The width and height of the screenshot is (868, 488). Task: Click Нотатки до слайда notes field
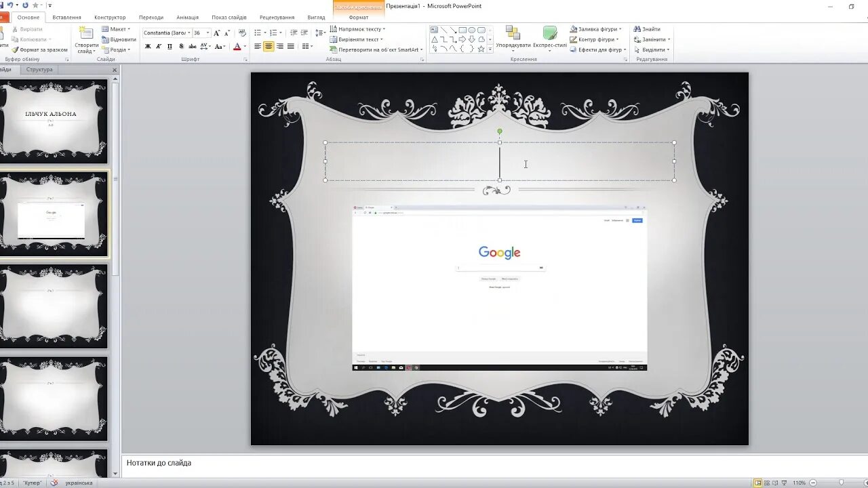(x=495, y=463)
